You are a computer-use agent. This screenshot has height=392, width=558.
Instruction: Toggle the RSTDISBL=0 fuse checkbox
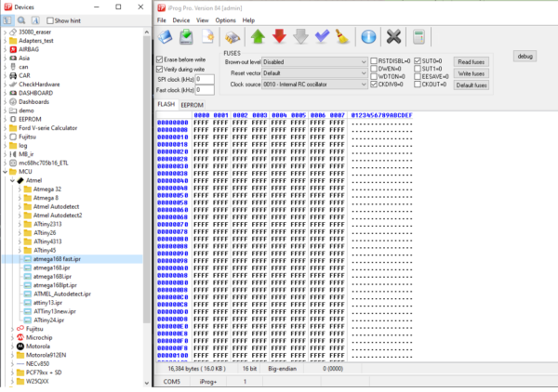(374, 61)
